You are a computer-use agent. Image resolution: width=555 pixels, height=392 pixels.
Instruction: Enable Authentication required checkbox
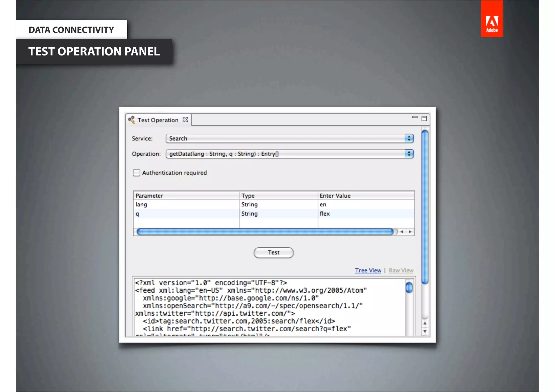[137, 173]
